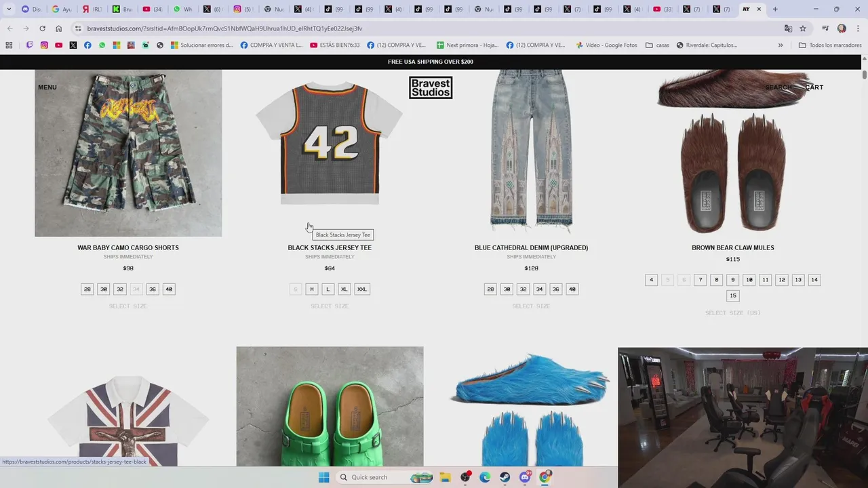
Task: Pick size 30 for Blue Cathedral Denim
Action: pyautogui.click(x=507, y=289)
